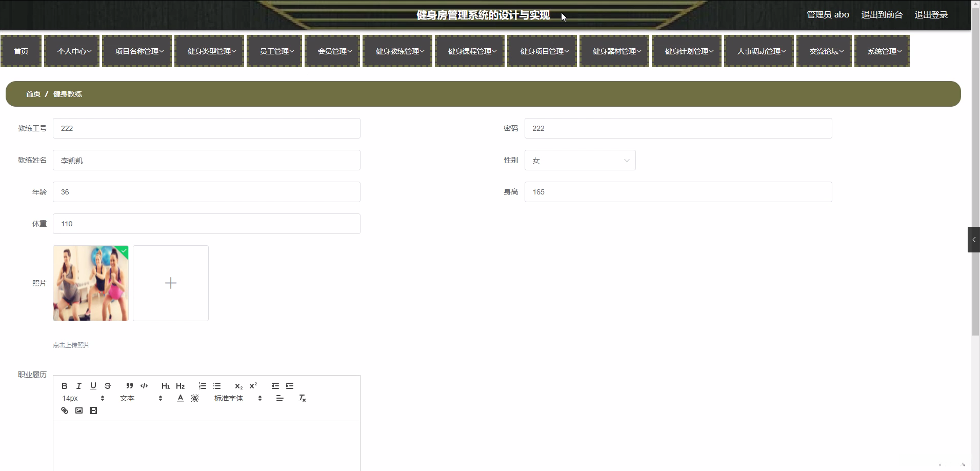This screenshot has height=471, width=980.
Task: Toggle italic formatting in the editor
Action: coord(79,386)
